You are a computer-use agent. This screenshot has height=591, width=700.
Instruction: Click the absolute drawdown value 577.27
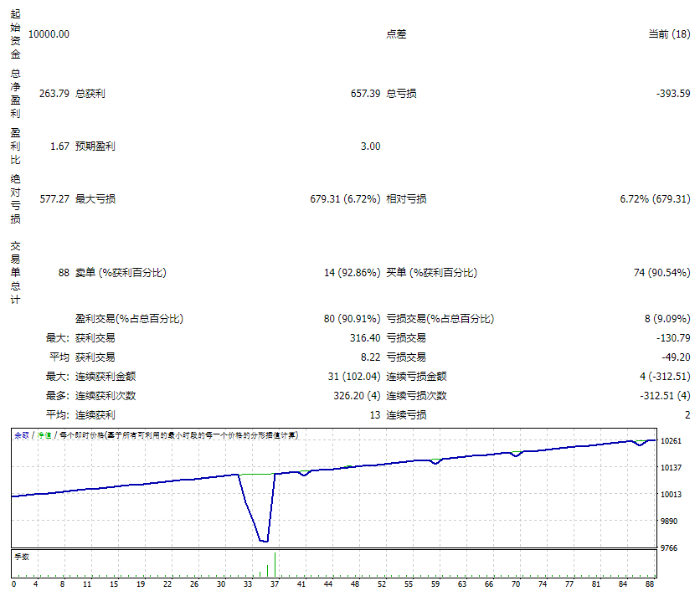(x=54, y=198)
